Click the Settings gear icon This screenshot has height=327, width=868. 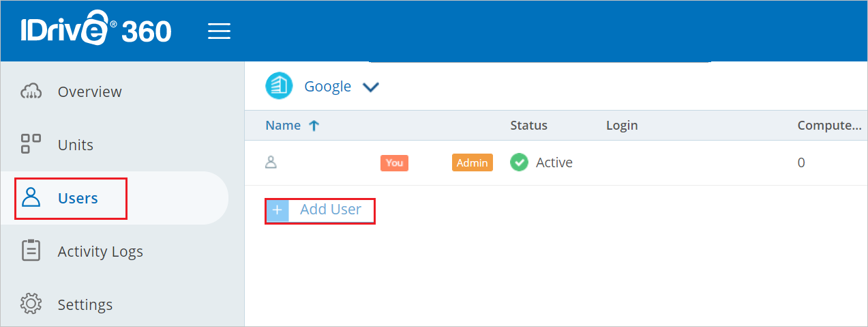click(x=31, y=304)
